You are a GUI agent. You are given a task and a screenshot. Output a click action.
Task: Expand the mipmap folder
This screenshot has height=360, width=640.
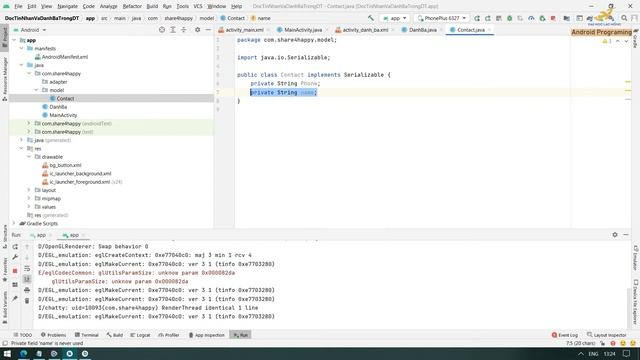coord(29,198)
